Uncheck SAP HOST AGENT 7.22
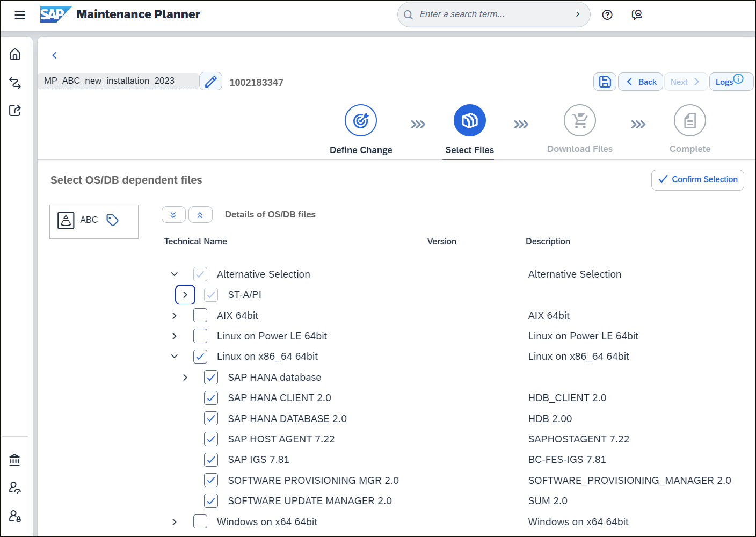The width and height of the screenshot is (756, 537). [211, 439]
